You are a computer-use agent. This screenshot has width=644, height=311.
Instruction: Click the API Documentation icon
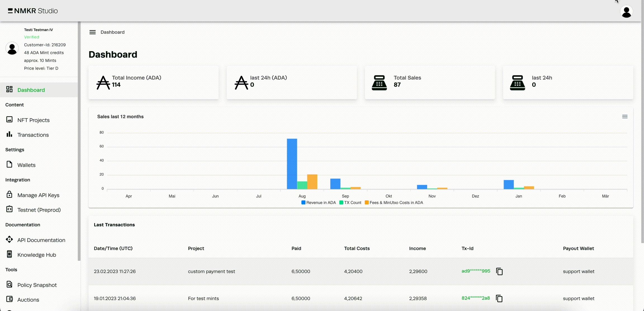tap(10, 239)
